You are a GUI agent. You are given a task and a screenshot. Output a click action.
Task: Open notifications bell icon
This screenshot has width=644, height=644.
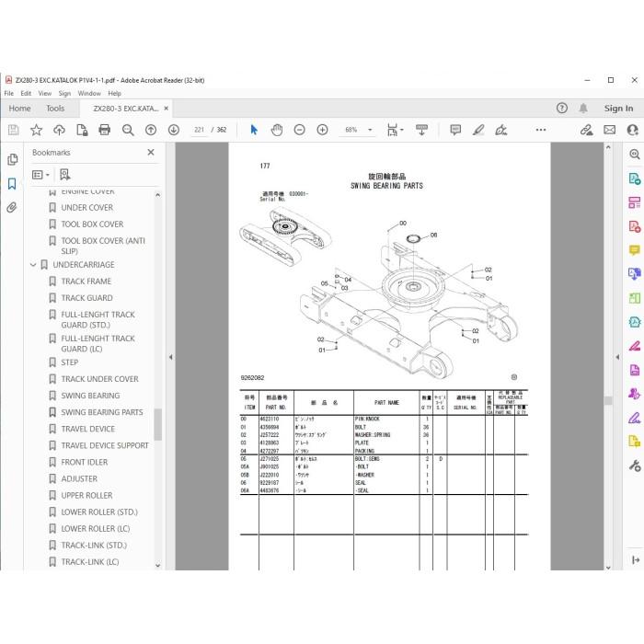(x=582, y=108)
